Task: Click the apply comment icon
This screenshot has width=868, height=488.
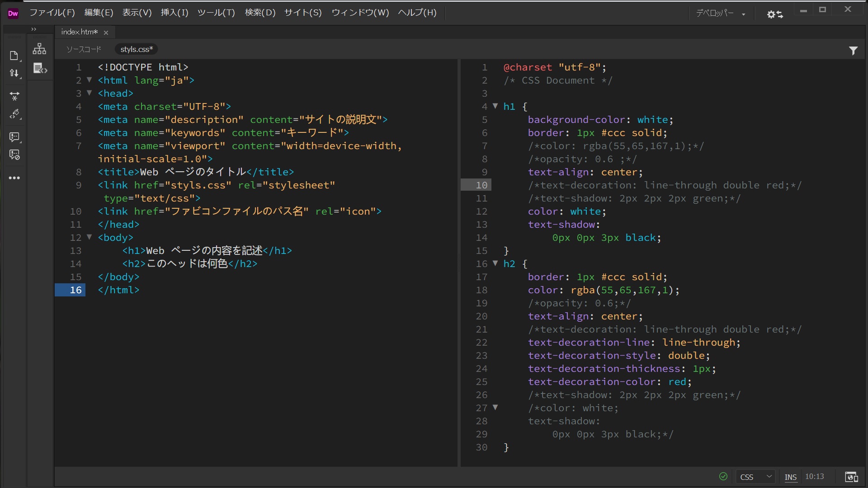Action: tap(14, 136)
